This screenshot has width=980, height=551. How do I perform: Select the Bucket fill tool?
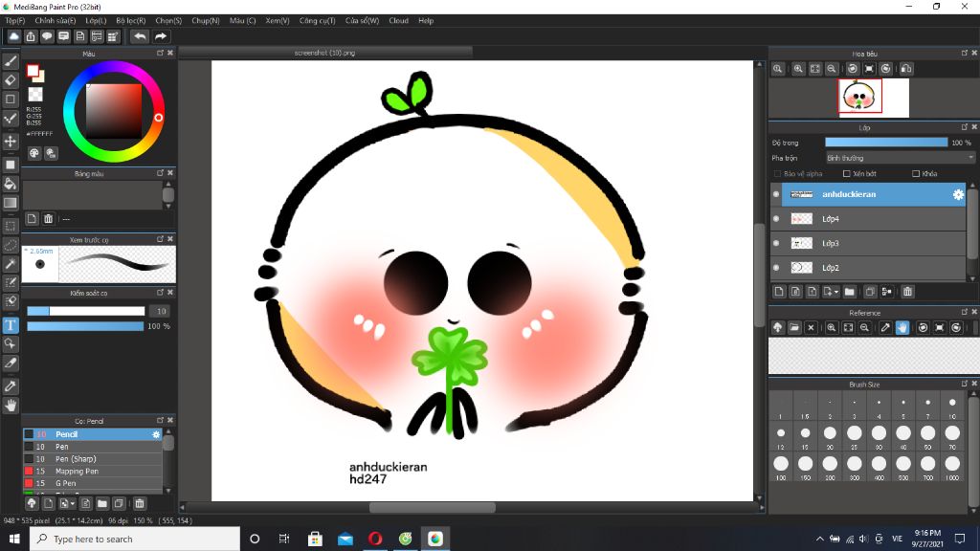(x=11, y=184)
